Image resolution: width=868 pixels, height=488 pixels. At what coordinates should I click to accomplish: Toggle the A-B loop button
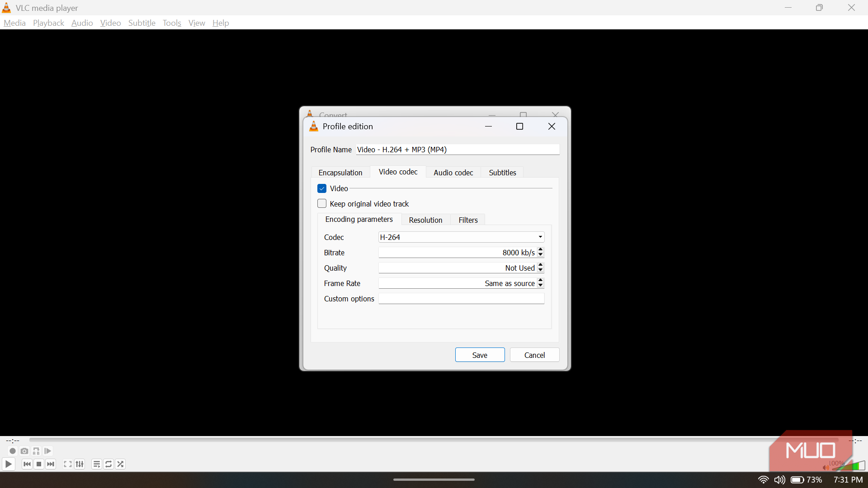click(x=36, y=451)
